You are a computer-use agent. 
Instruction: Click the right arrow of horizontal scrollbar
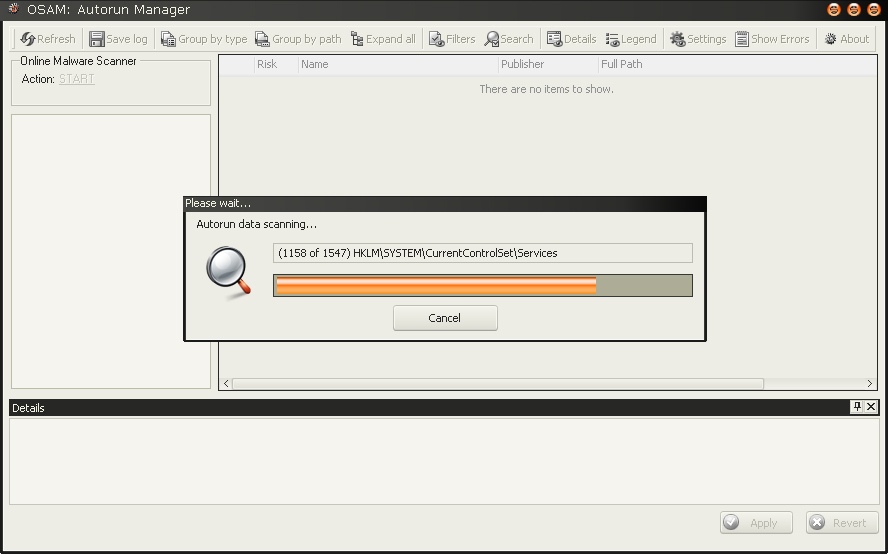click(870, 383)
